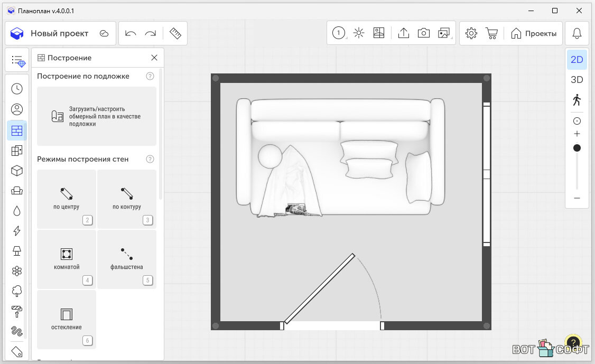595x364 pixels.
Task: Switch to 2D view mode
Action: 577,60
